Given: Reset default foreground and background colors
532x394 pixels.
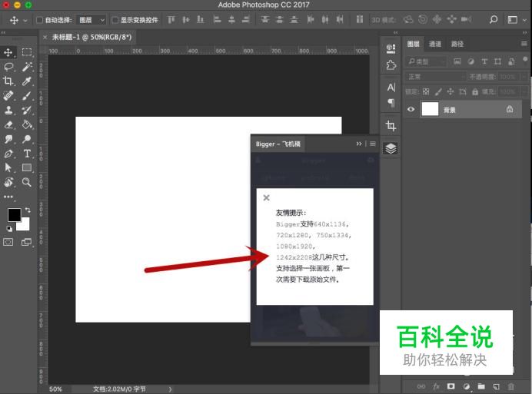Looking at the screenshot, I should pyautogui.click(x=9, y=229).
